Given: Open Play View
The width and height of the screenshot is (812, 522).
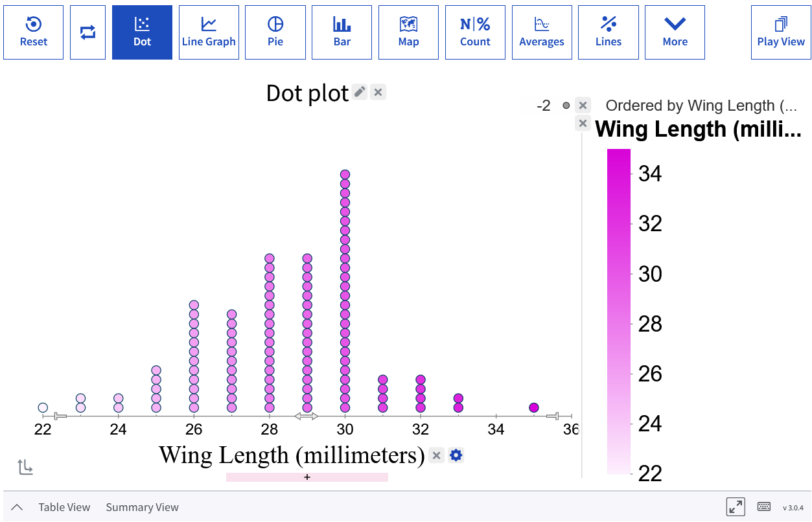Looking at the screenshot, I should pyautogui.click(x=781, y=32).
